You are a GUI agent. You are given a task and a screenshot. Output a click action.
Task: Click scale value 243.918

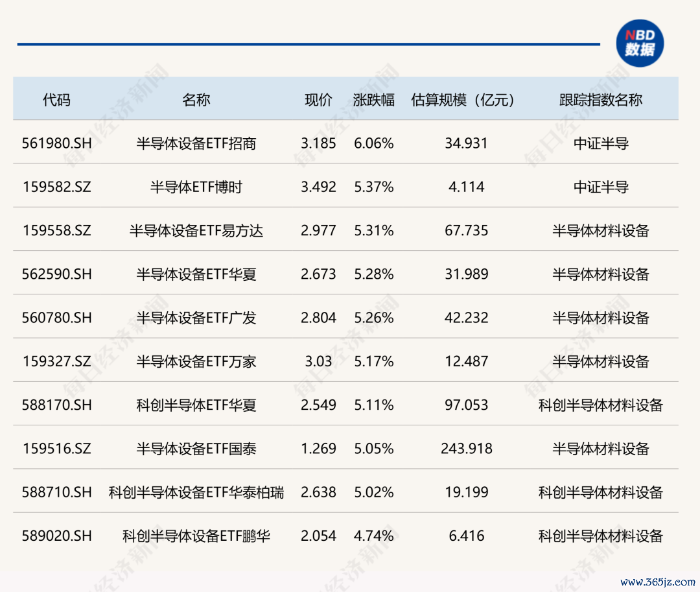tap(467, 448)
